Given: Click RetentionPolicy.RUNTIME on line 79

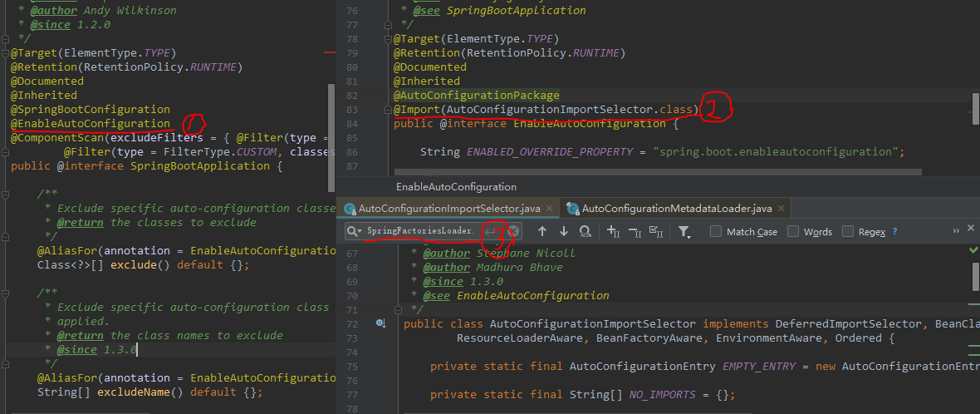Looking at the screenshot, I should point(541,52).
